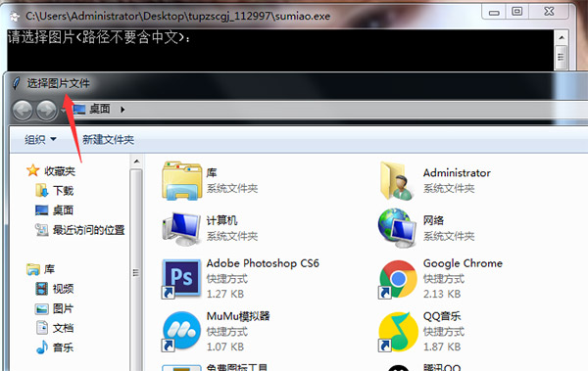Click the 1.07 KB file size text
Image resolution: width=588 pixels, height=371 pixels.
click(225, 347)
